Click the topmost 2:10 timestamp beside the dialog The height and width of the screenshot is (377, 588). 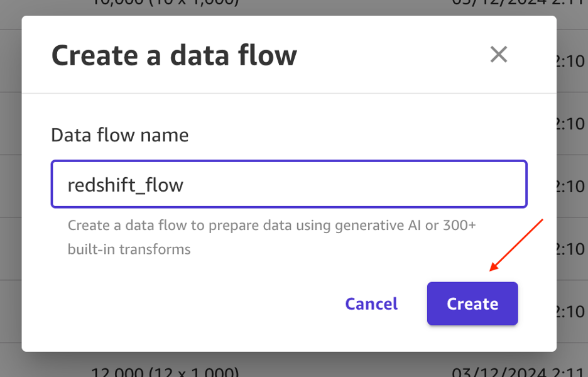(x=572, y=61)
